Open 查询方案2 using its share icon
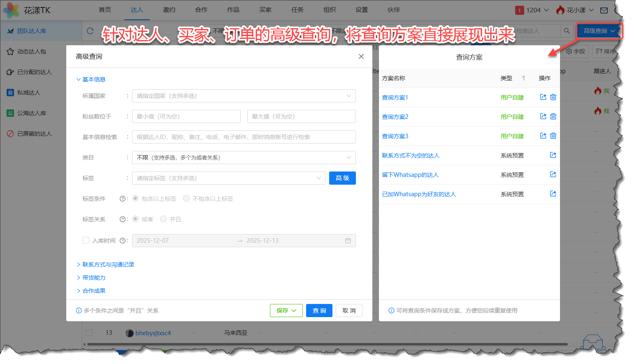Image resolution: width=632 pixels, height=364 pixels. tap(543, 116)
